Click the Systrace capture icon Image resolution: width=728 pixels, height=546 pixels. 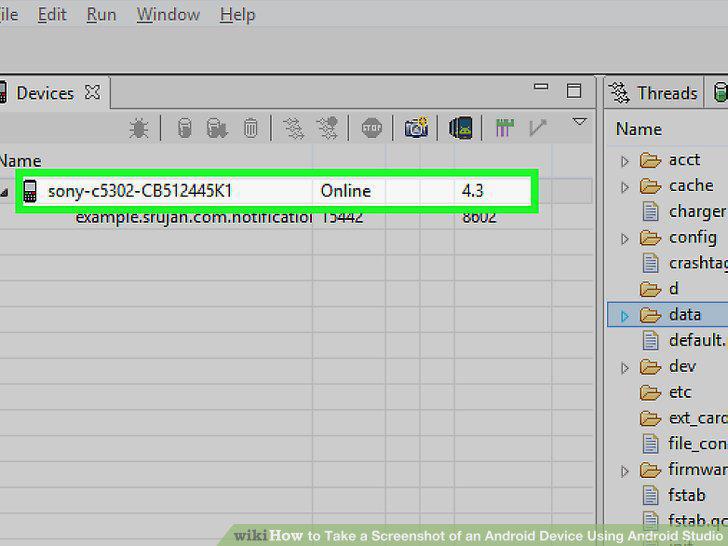click(505, 128)
